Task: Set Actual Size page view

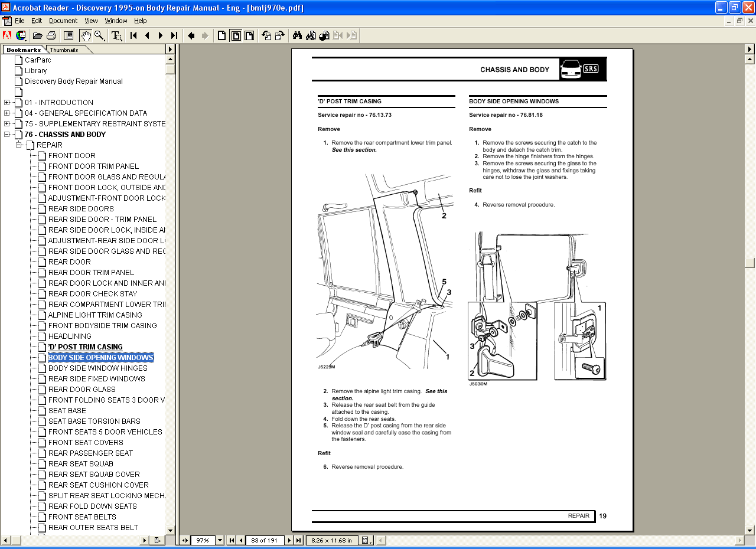Action: pos(222,35)
